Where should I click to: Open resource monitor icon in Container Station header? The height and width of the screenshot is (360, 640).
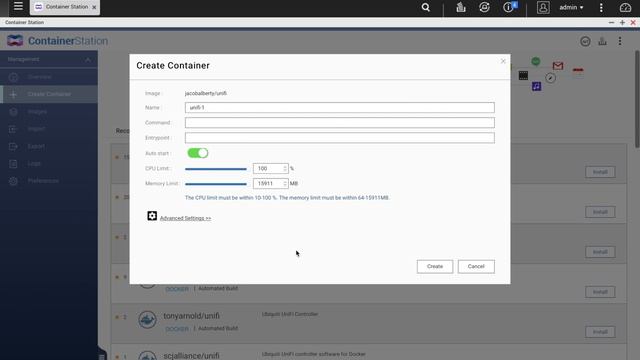click(x=602, y=41)
